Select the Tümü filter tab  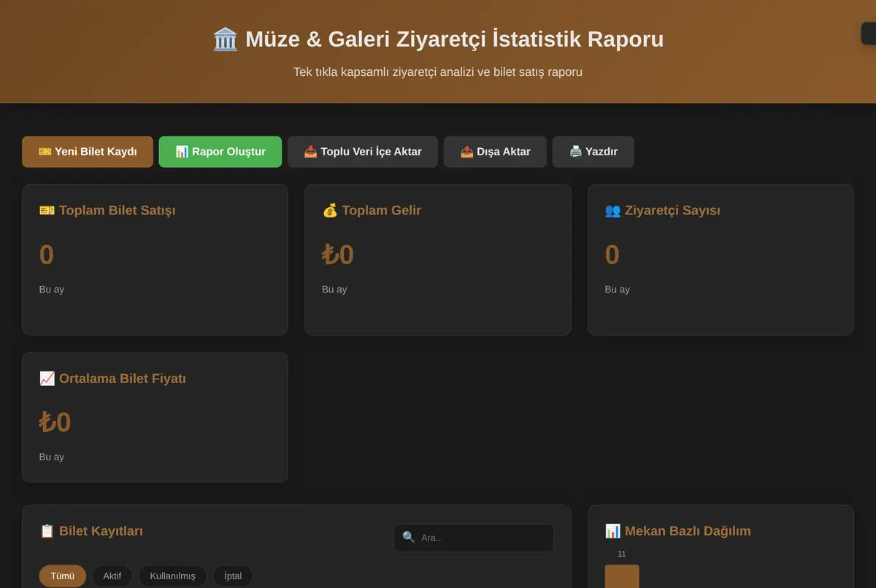coord(63,576)
